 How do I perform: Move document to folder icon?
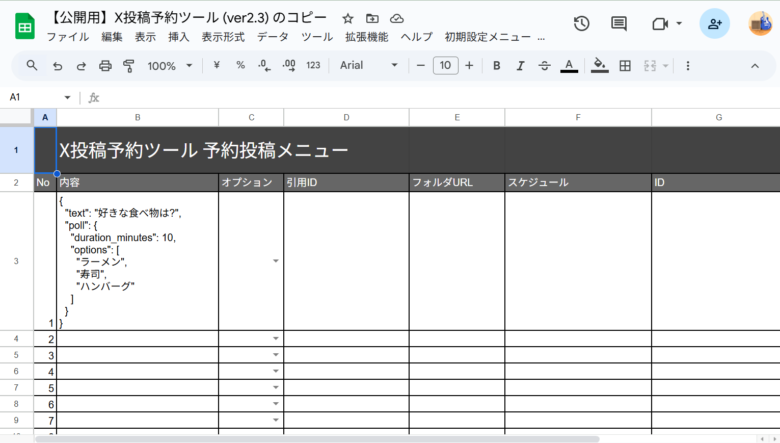[372, 19]
